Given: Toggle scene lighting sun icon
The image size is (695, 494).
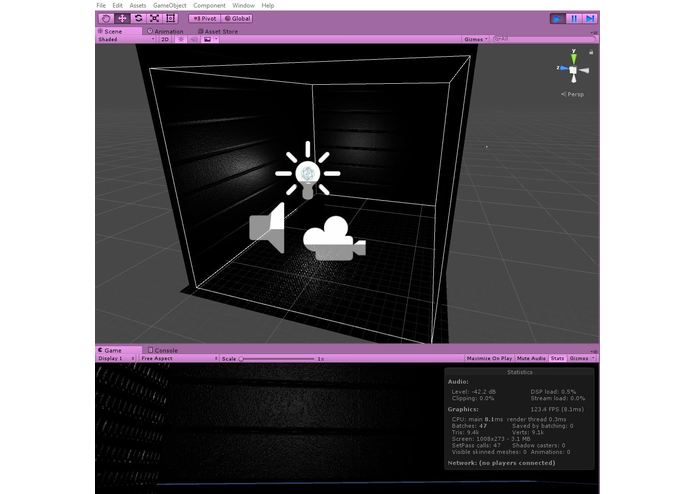Looking at the screenshot, I should tap(180, 39).
